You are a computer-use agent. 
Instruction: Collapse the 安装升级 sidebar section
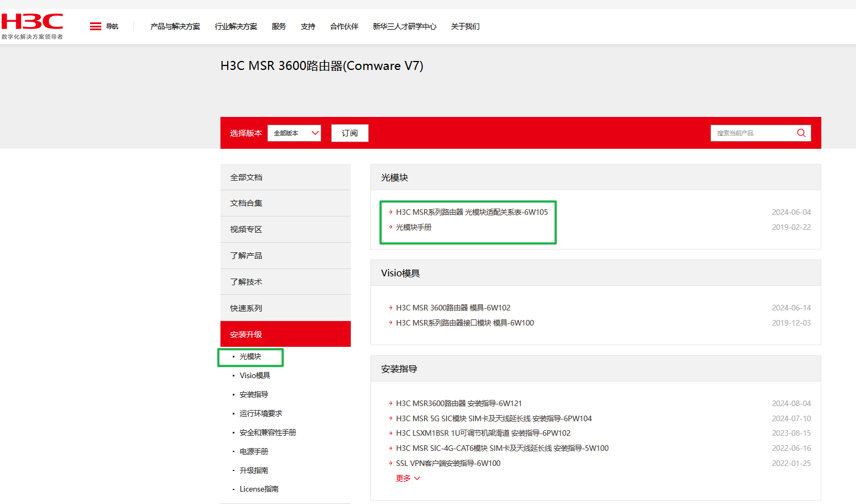pos(285,334)
